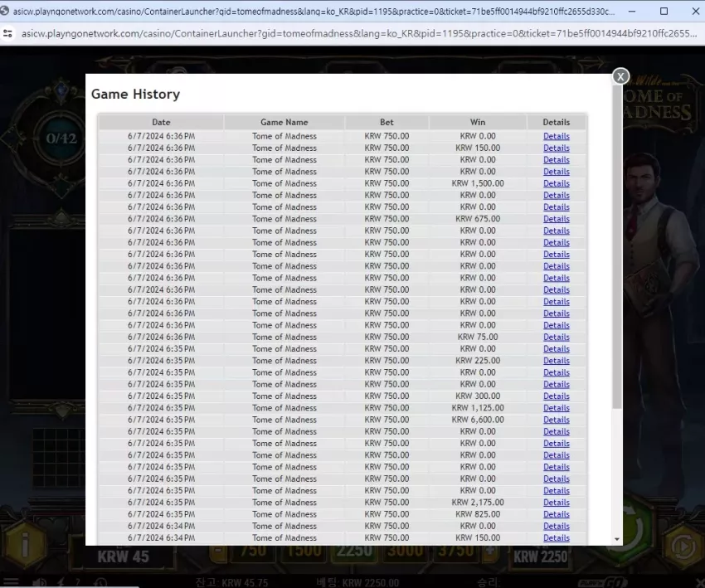Open Details for the KRW 2,175.00 win
Image resolution: width=705 pixels, height=588 pixels.
(x=557, y=503)
